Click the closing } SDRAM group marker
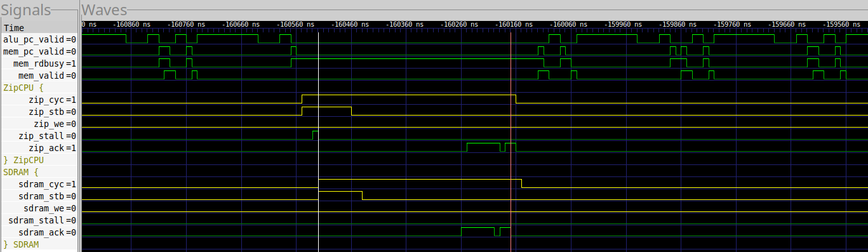Screen dimensions: 868x252 [x=22, y=244]
